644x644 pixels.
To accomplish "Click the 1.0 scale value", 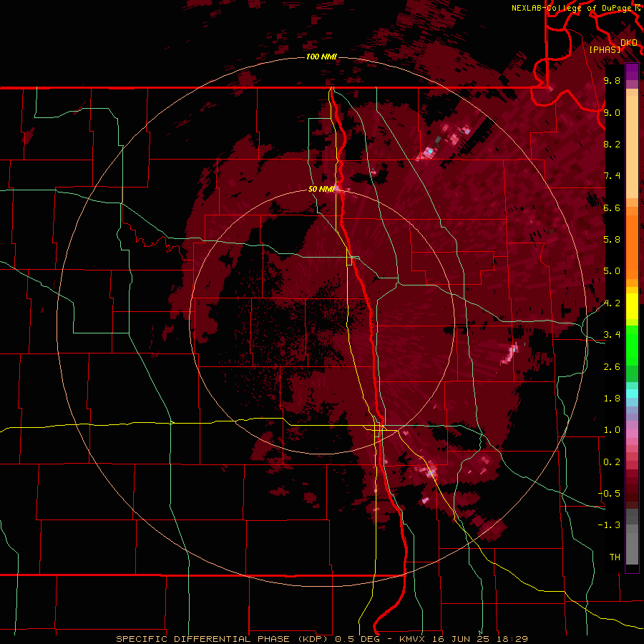I will (x=612, y=430).
